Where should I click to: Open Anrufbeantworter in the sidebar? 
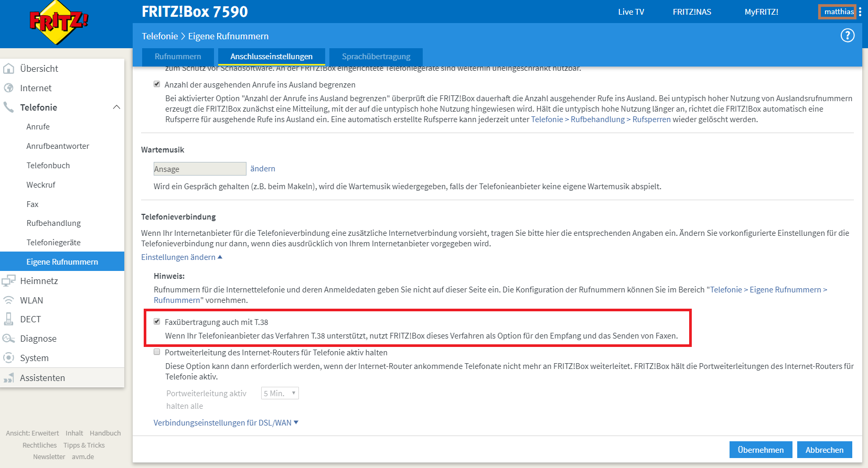point(58,146)
